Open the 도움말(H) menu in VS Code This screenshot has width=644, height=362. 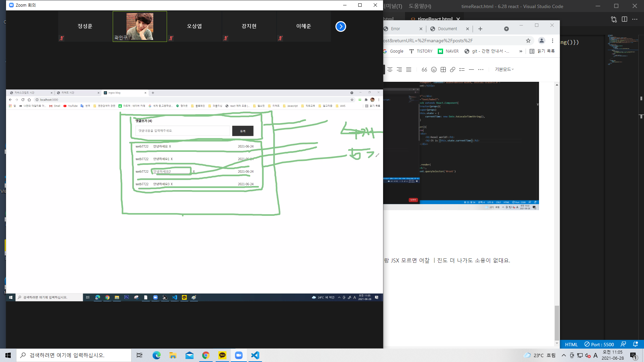420,6
